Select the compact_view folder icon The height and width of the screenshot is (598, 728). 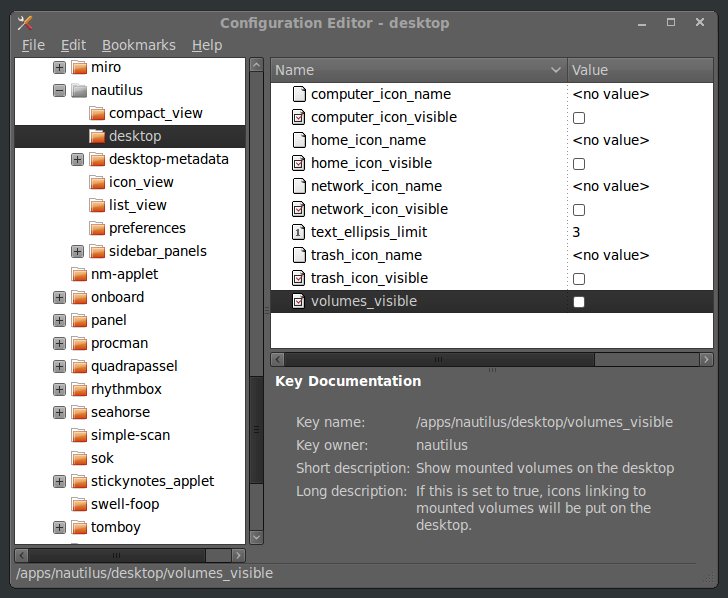(97, 113)
